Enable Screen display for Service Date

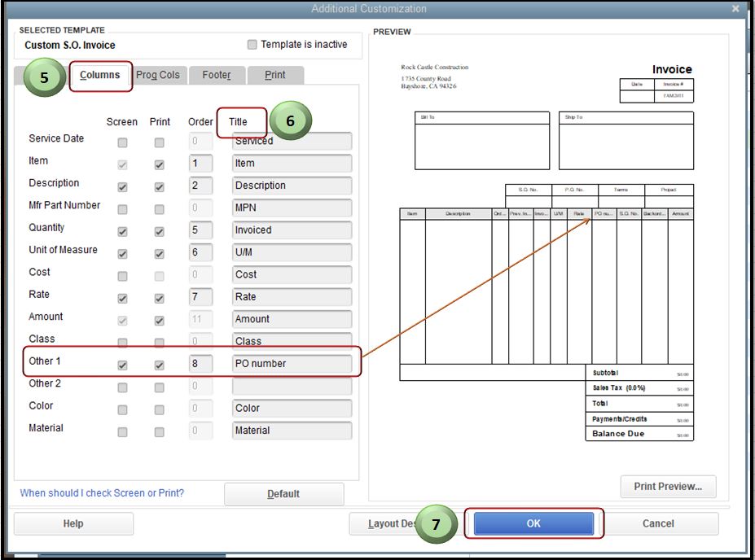click(x=121, y=141)
